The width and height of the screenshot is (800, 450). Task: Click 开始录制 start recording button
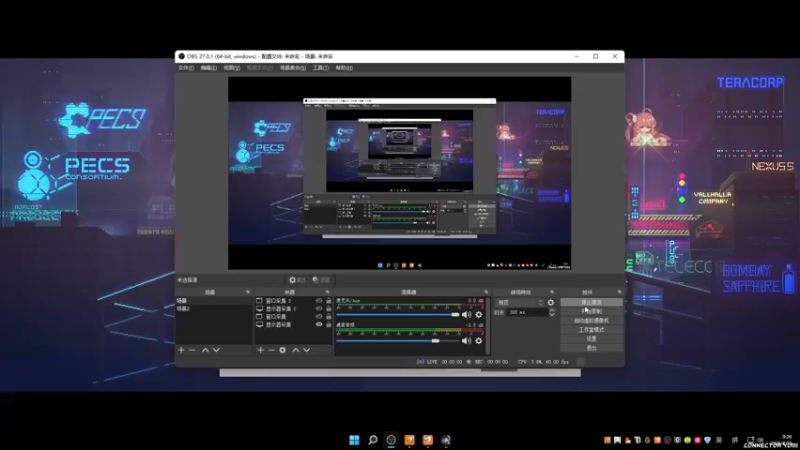pos(591,311)
